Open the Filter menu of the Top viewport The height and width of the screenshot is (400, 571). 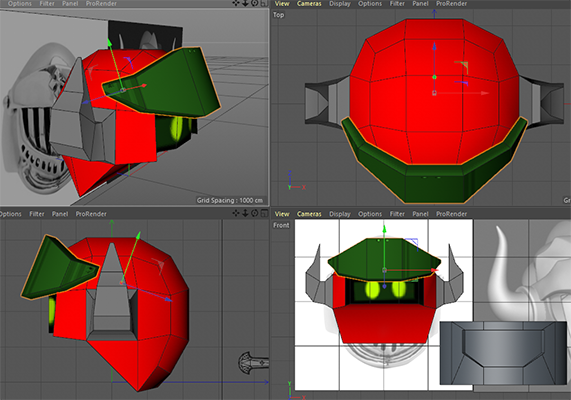click(397, 4)
